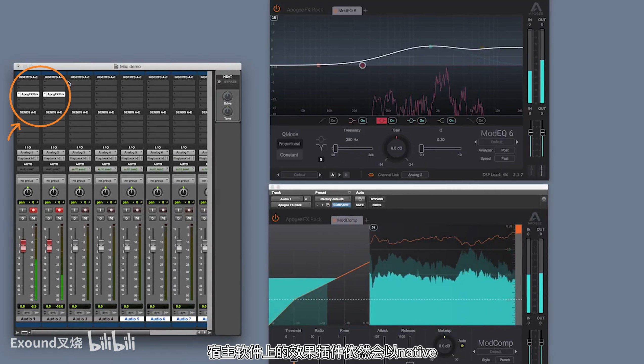Copy A to B arrow in ModEQ
The height and width of the screenshot is (364, 644).
pyautogui.click(x=340, y=175)
